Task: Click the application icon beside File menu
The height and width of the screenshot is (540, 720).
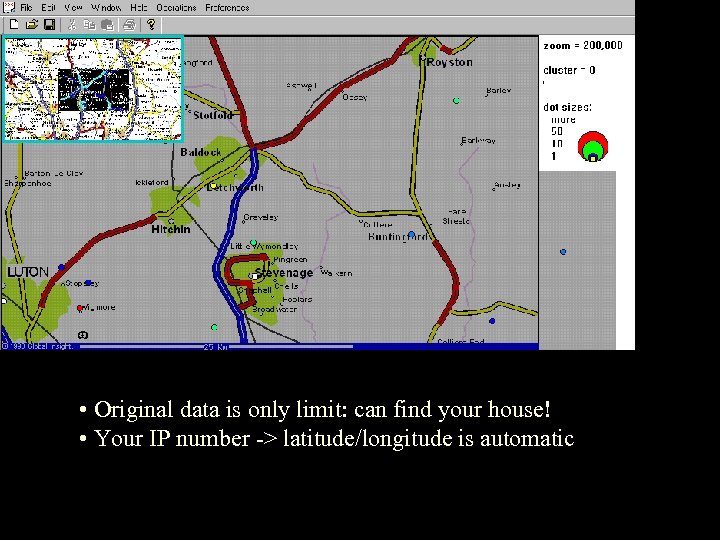Action: pos(9,7)
